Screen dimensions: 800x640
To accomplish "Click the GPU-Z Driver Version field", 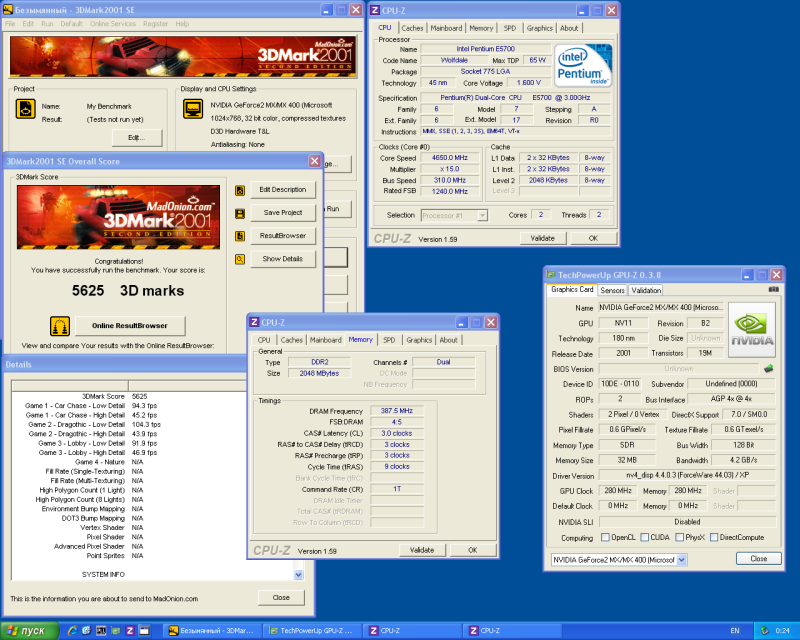I will click(x=687, y=475).
